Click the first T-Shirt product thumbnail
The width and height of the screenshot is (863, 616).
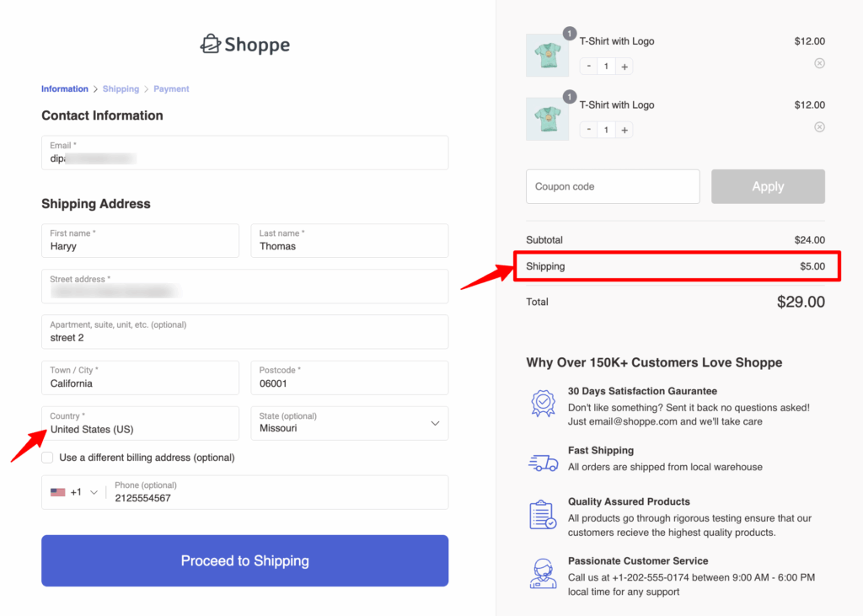coord(547,55)
